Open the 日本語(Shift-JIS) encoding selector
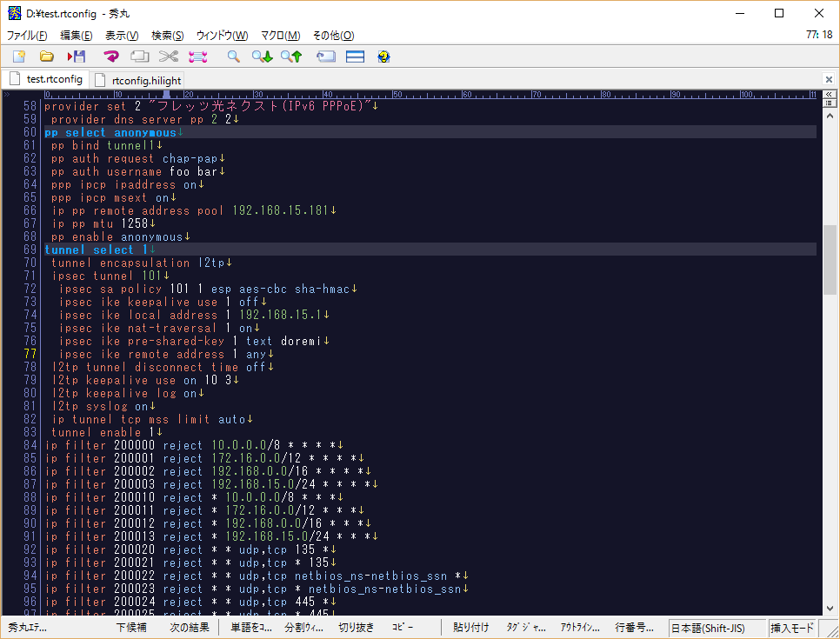The width and height of the screenshot is (840, 639). point(717,628)
